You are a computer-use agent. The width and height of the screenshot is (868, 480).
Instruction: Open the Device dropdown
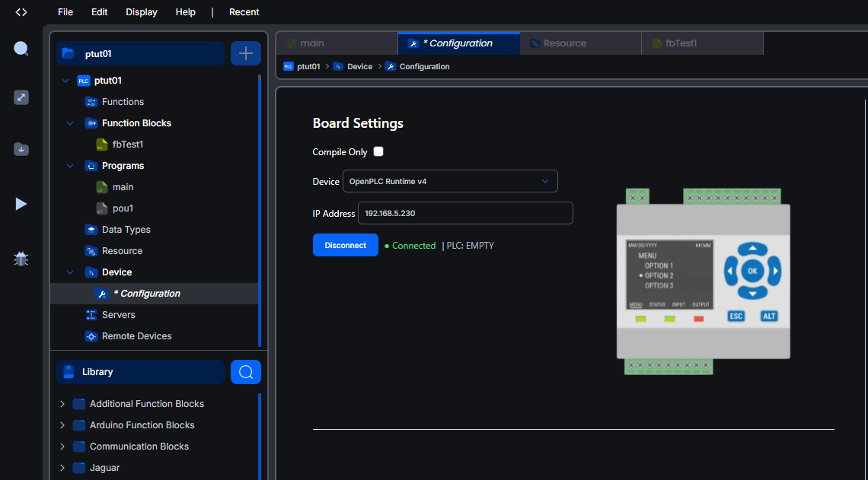click(x=449, y=181)
